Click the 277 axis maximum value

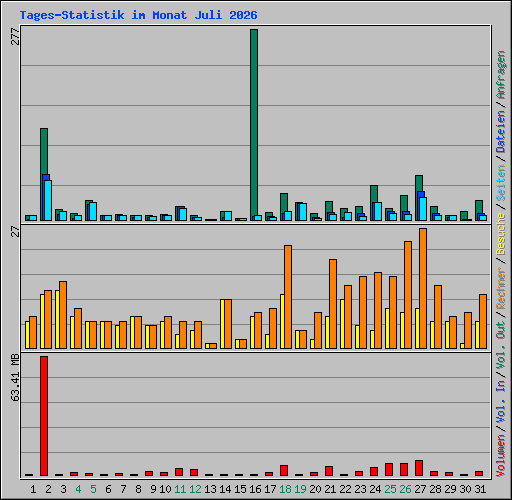(x=15, y=37)
